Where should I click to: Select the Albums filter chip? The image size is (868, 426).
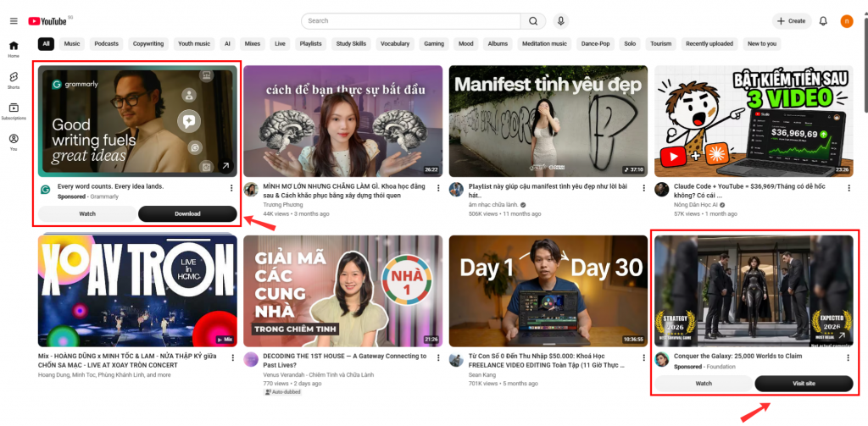(x=498, y=44)
